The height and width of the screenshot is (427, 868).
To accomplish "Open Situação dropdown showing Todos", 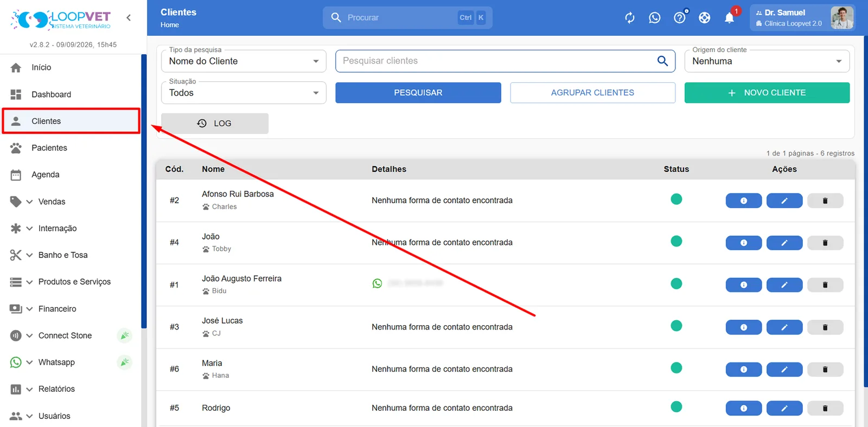I will coord(244,93).
